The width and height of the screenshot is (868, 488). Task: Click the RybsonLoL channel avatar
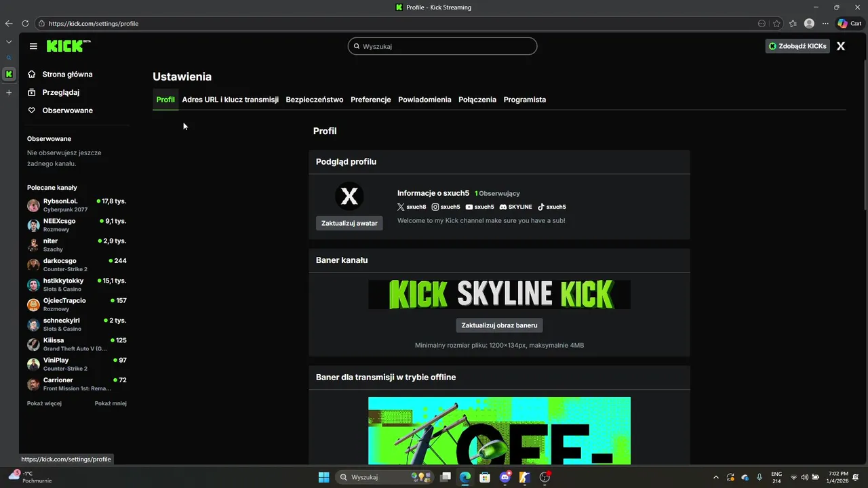(33, 205)
